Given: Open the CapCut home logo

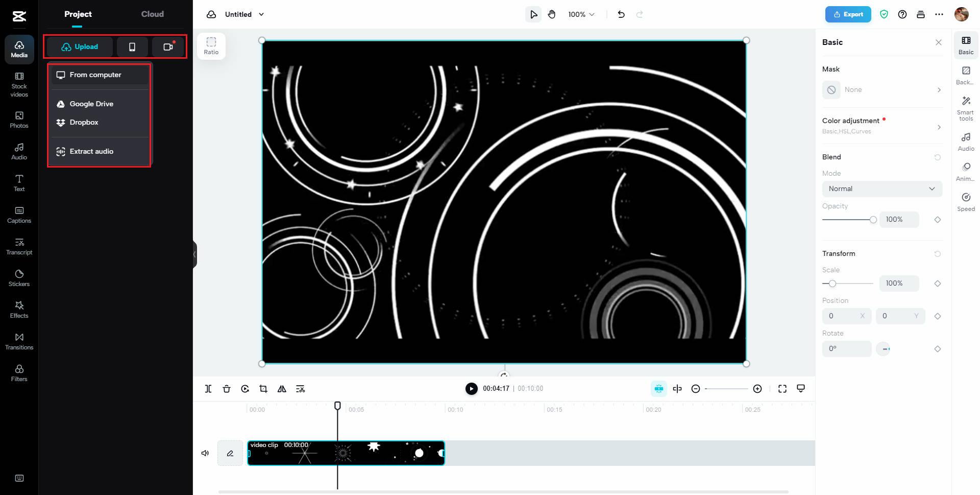Looking at the screenshot, I should [x=19, y=16].
